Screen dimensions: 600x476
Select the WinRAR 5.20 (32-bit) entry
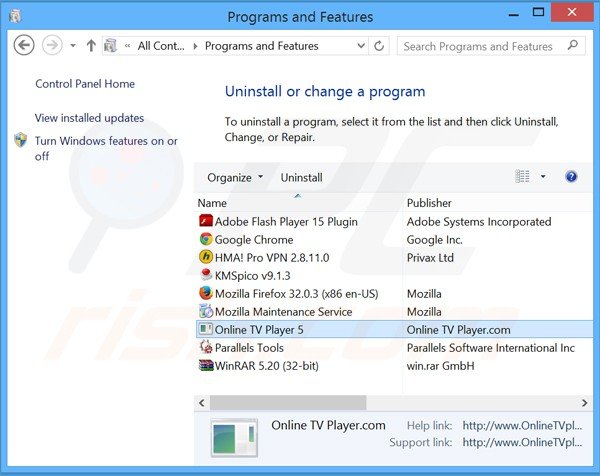pos(267,366)
